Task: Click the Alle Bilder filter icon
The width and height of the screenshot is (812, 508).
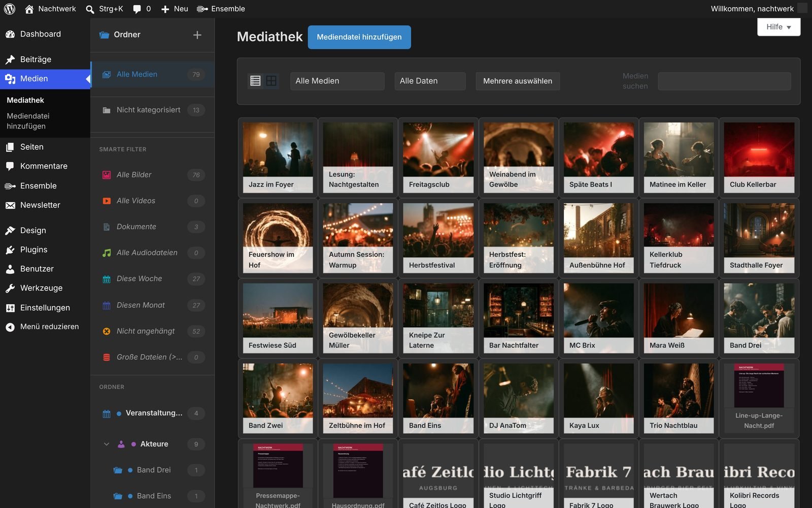Action: (107, 175)
